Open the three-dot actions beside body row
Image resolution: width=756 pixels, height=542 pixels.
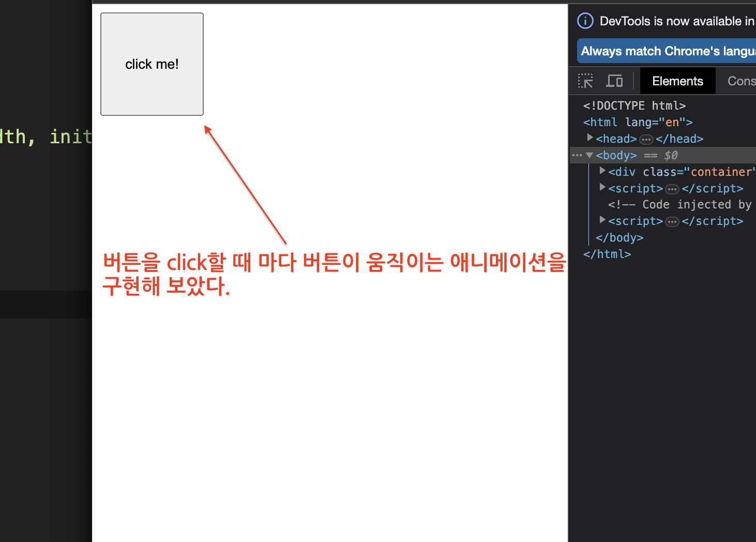577,155
